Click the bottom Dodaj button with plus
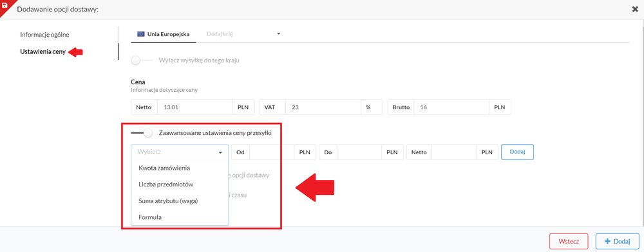 (x=618, y=241)
